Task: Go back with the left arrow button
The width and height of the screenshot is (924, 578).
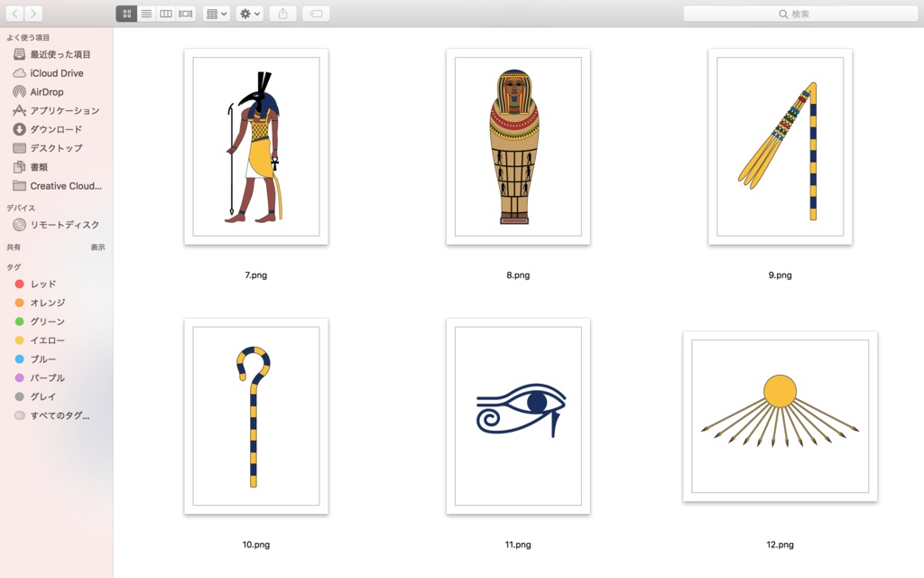Action: (14, 14)
